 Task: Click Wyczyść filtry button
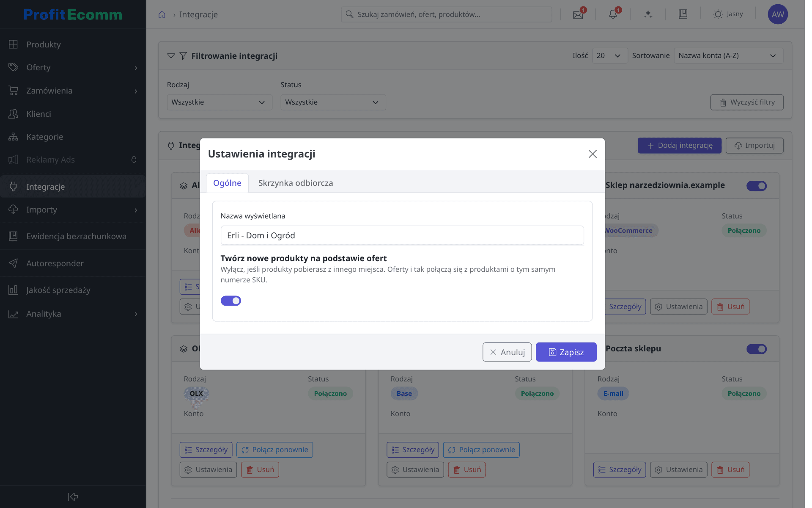(747, 102)
